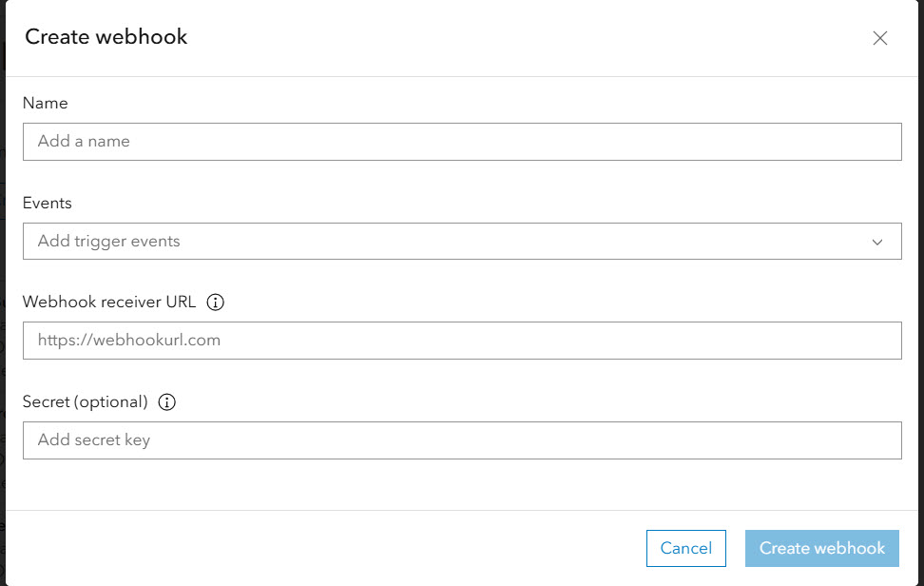Tap the information icon on the receiver URL row
Viewport: 924px width, 586px height.
coord(216,302)
